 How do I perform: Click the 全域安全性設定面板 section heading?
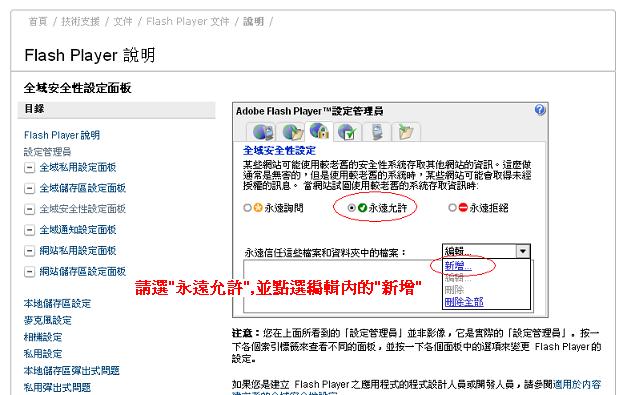[77, 88]
